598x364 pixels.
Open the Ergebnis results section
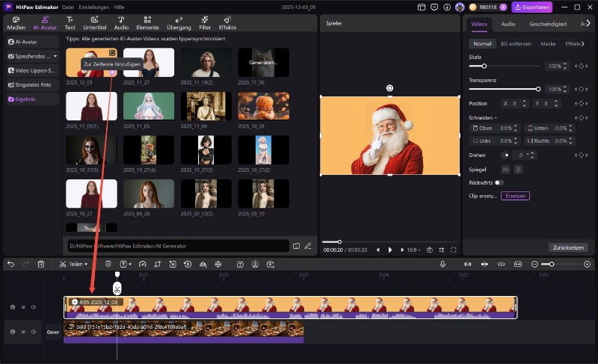pos(32,99)
